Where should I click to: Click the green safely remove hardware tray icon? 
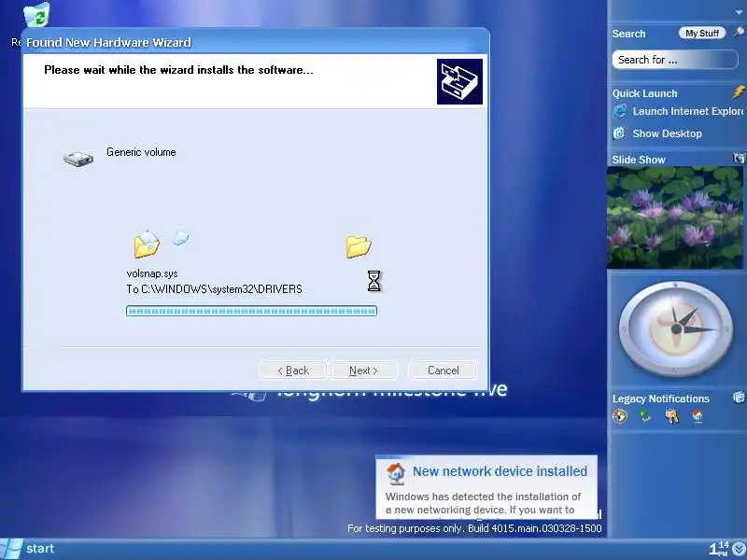click(x=645, y=416)
